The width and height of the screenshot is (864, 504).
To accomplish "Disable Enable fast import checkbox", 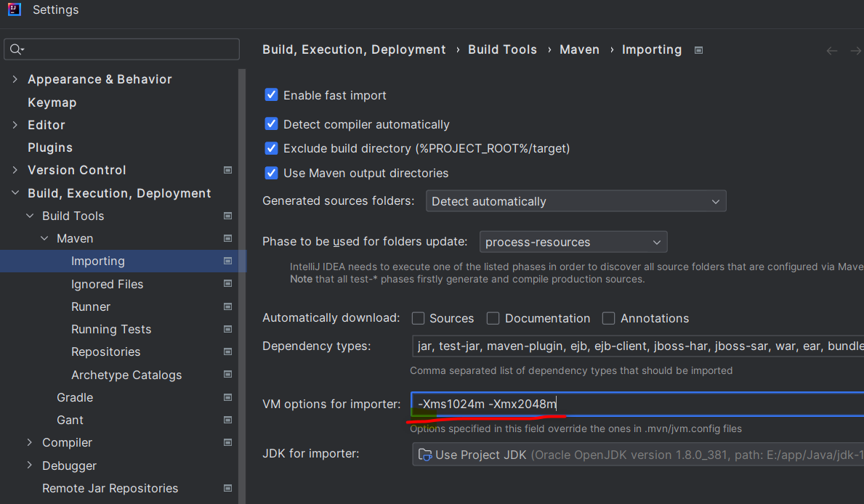I will tap(271, 94).
